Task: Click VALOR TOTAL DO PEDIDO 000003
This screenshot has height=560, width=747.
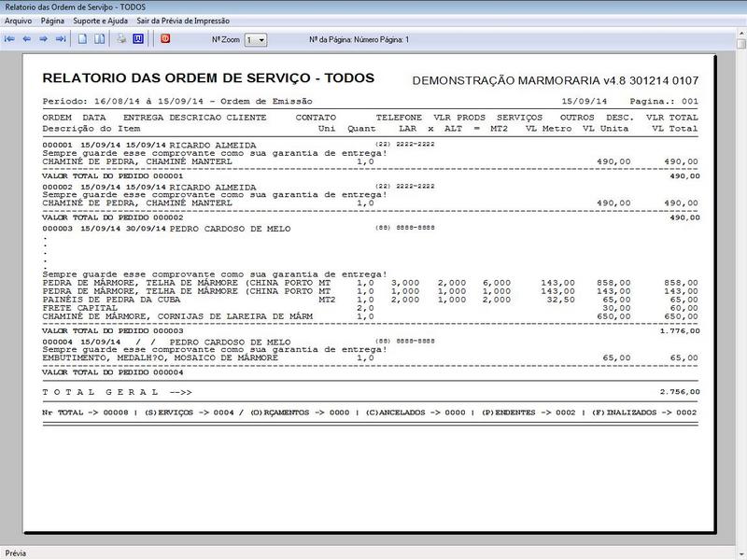Action: click(x=112, y=331)
